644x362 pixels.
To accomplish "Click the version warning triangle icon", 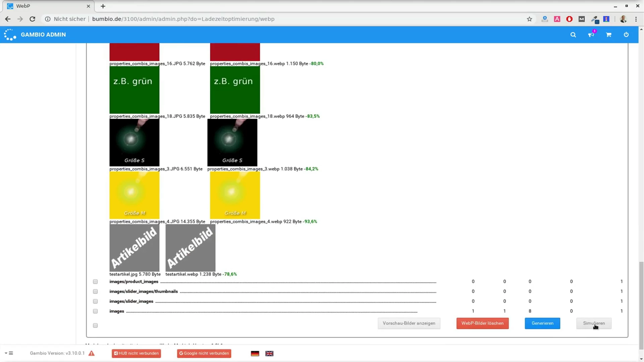I will [92, 353].
